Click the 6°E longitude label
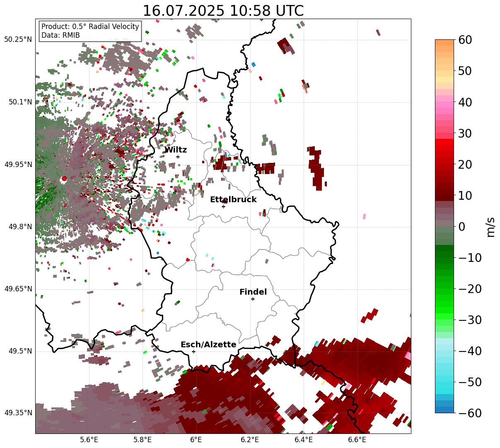This screenshot has width=500, height=448. (196, 440)
